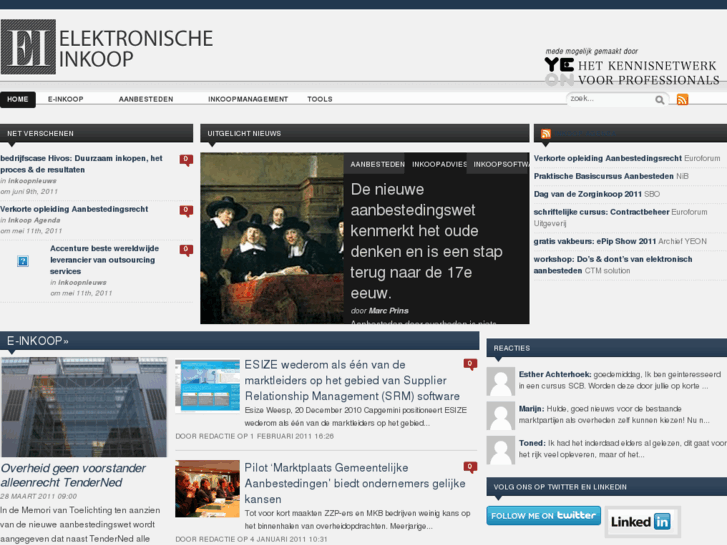Open the Inkoopmanagement menu
This screenshot has height=545, width=727.
coord(248,99)
